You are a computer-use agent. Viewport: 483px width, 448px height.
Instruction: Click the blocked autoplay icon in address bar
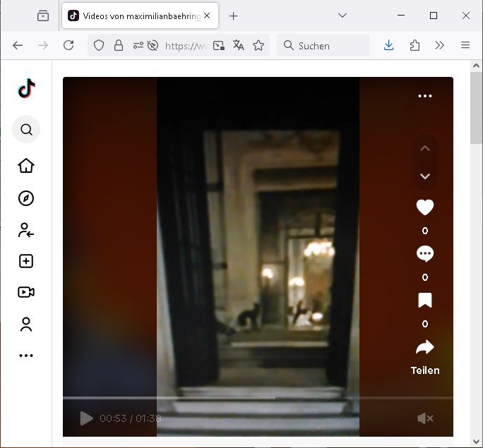153,46
